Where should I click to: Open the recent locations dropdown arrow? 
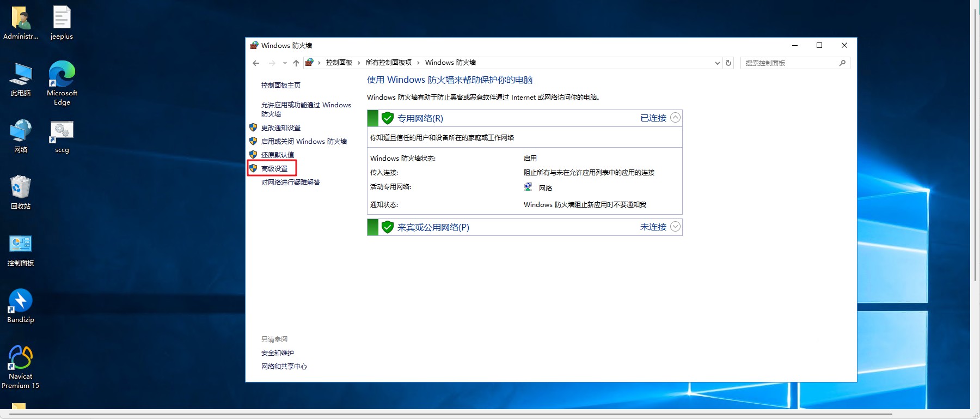point(285,63)
